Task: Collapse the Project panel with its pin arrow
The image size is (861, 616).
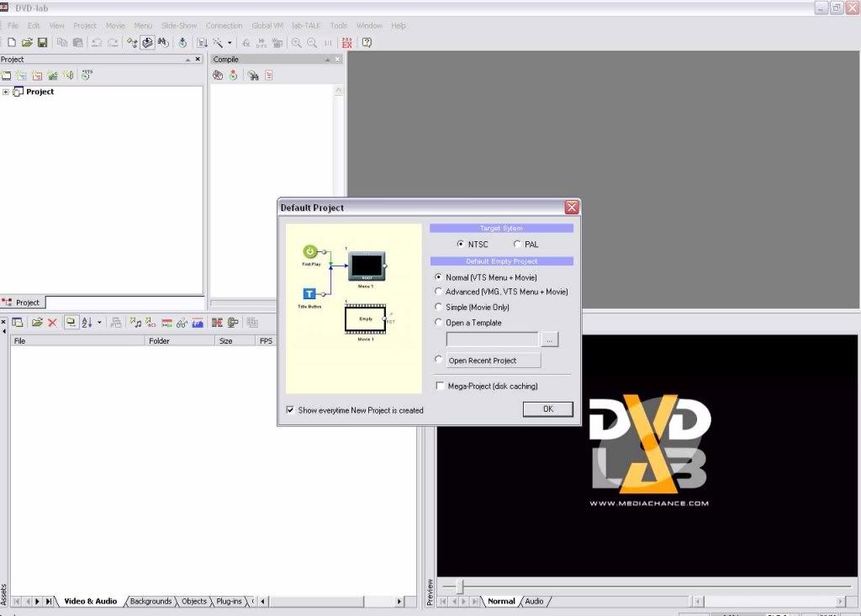Action: pyautogui.click(x=188, y=60)
